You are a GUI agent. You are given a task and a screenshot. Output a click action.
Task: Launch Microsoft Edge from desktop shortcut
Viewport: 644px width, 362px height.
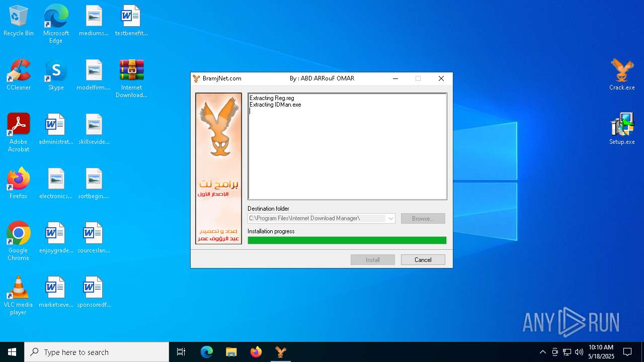[x=56, y=24]
